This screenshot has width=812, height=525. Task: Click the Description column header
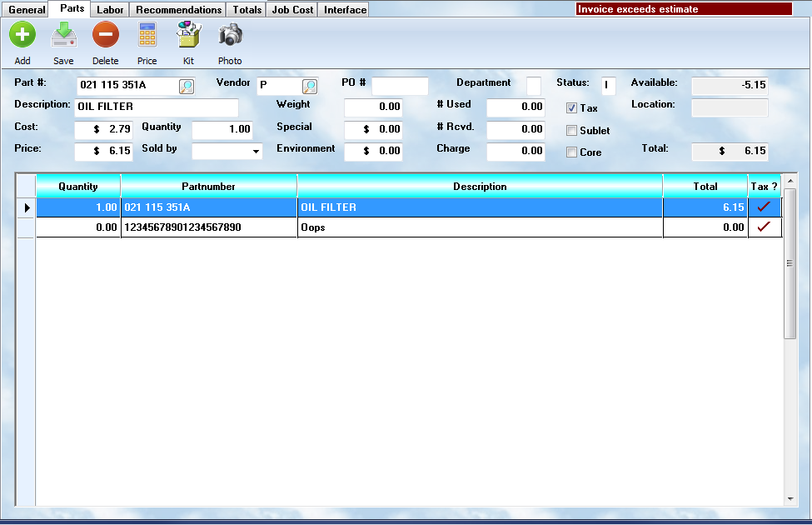pyautogui.click(x=480, y=187)
